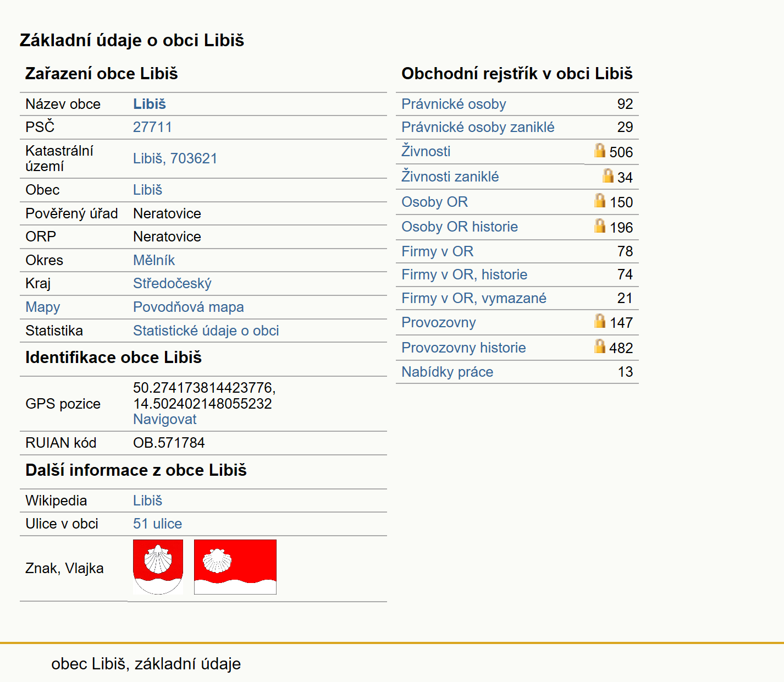Open cadastral area Libiš, 703621 link
784x682 pixels.
click(x=175, y=158)
